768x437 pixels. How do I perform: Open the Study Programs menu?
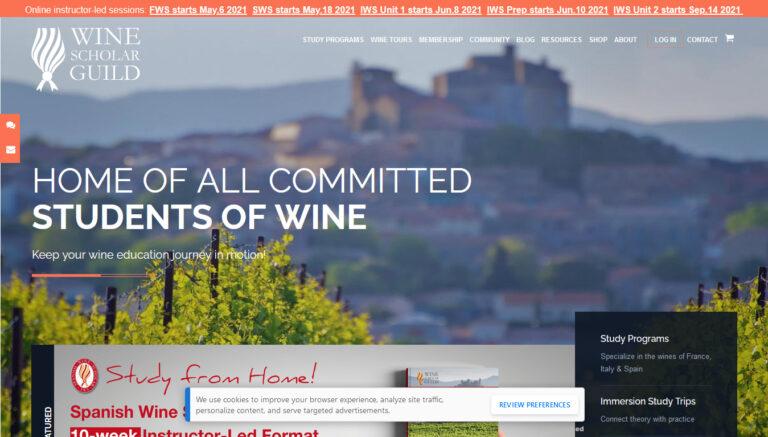click(x=333, y=40)
